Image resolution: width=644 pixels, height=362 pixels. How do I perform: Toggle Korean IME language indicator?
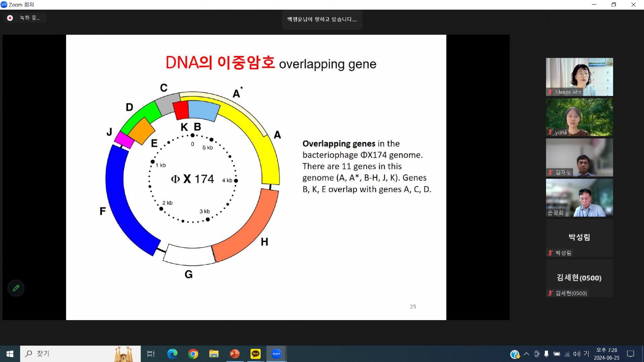coord(586,354)
